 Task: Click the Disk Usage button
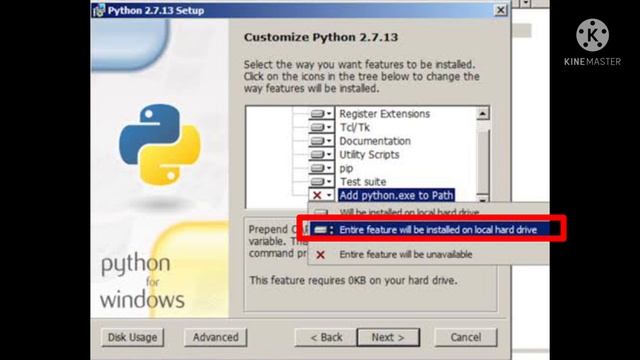point(132,338)
